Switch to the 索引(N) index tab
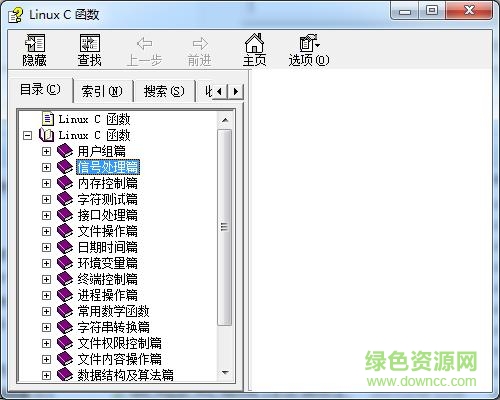The width and height of the screenshot is (500, 400). pos(102,91)
